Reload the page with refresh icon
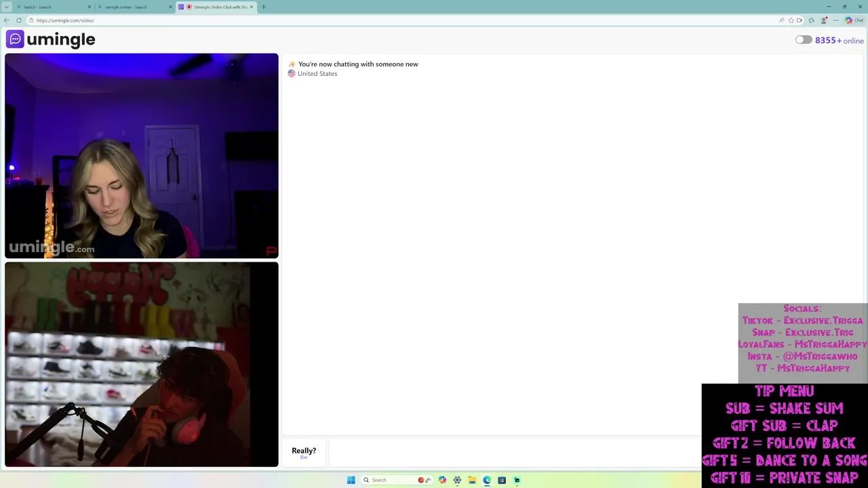Viewport: 868px width, 488px height. (x=19, y=20)
